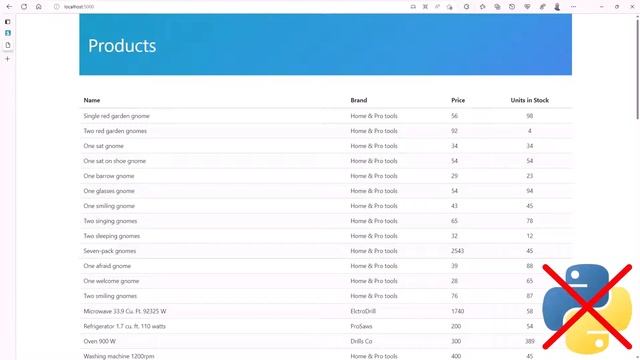
Task: Reload the page with the refresh icon
Action: pyautogui.click(x=24, y=7)
